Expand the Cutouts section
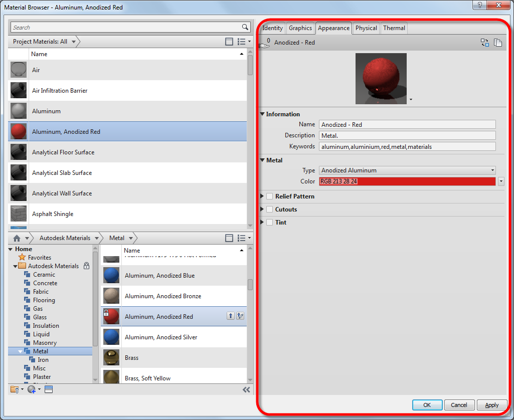 click(262, 209)
